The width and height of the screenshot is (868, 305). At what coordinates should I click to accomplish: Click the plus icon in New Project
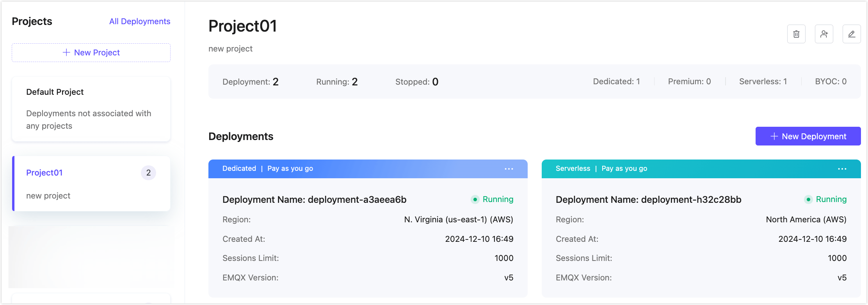(x=66, y=53)
